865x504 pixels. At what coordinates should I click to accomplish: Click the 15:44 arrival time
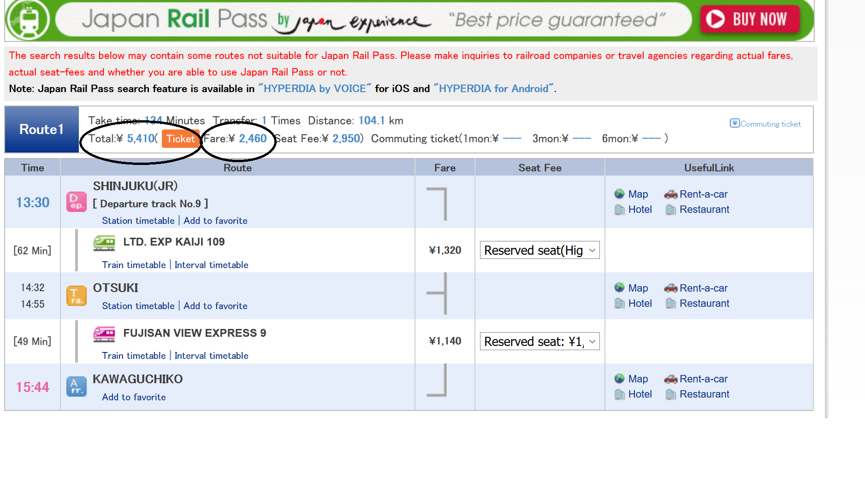coord(33,387)
